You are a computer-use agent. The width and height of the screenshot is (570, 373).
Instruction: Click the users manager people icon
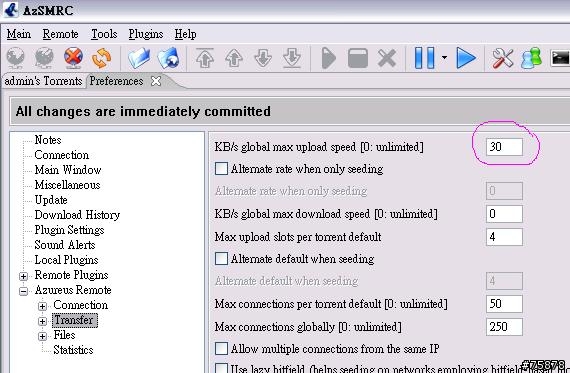[x=531, y=58]
